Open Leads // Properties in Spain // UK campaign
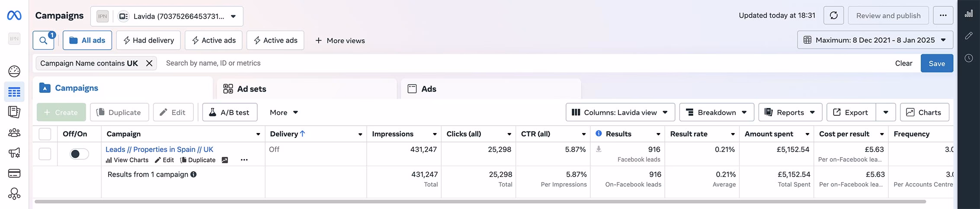The width and height of the screenshot is (980, 209). coord(159,149)
